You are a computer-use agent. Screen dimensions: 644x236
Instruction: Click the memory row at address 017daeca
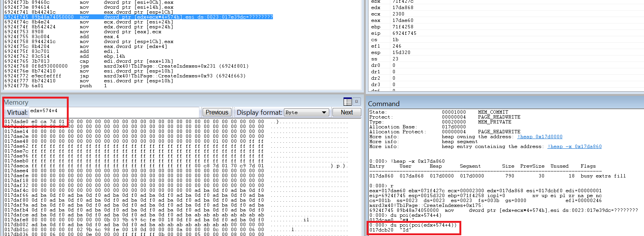point(136,166)
